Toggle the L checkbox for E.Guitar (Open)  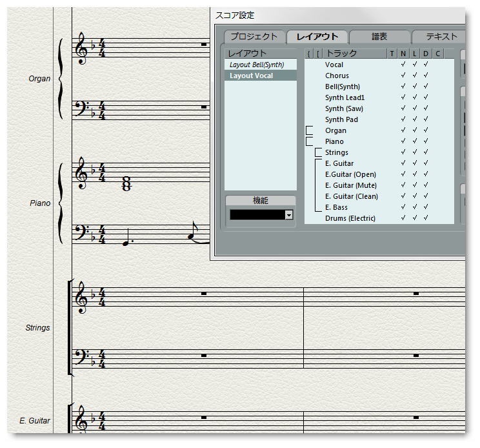(x=414, y=174)
